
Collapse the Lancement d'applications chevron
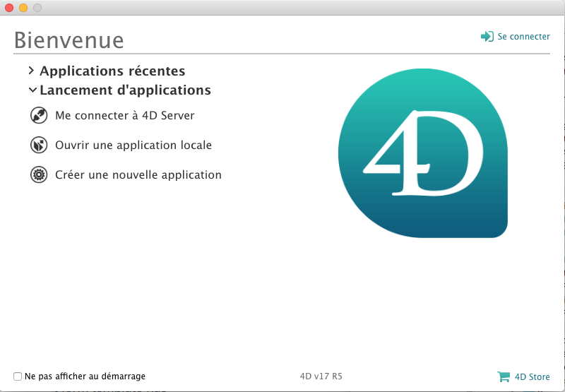(32, 90)
